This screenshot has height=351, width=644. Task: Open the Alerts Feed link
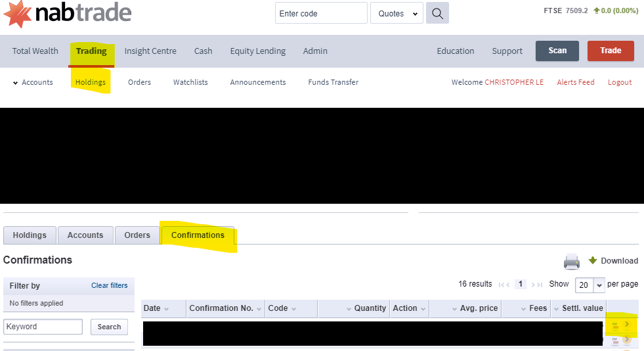576,82
